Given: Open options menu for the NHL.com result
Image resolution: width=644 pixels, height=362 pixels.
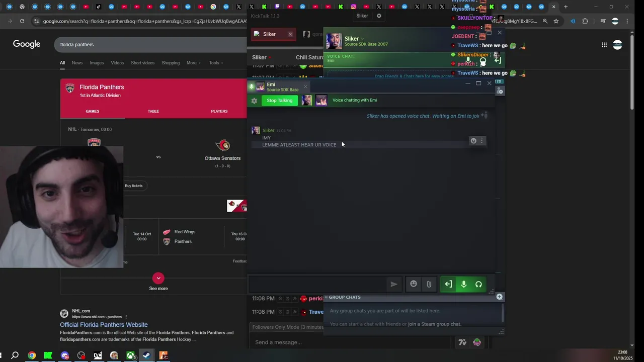Looking at the screenshot, I should coord(126,317).
